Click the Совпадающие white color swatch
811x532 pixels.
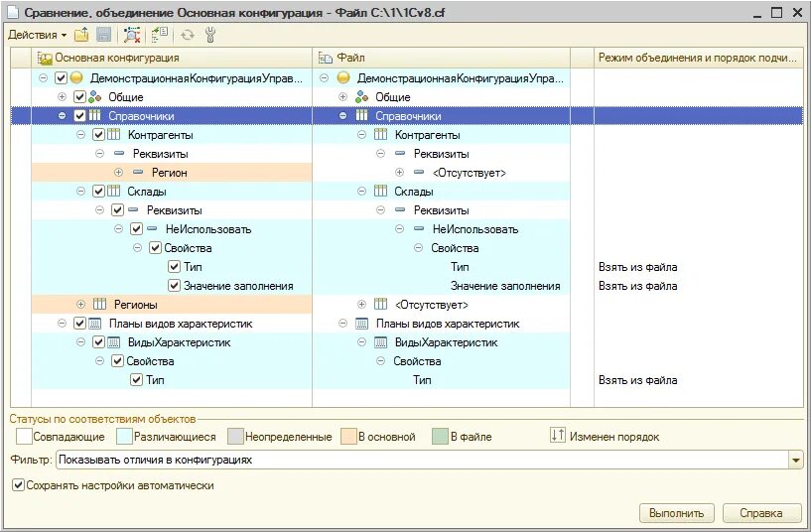pos(24,437)
